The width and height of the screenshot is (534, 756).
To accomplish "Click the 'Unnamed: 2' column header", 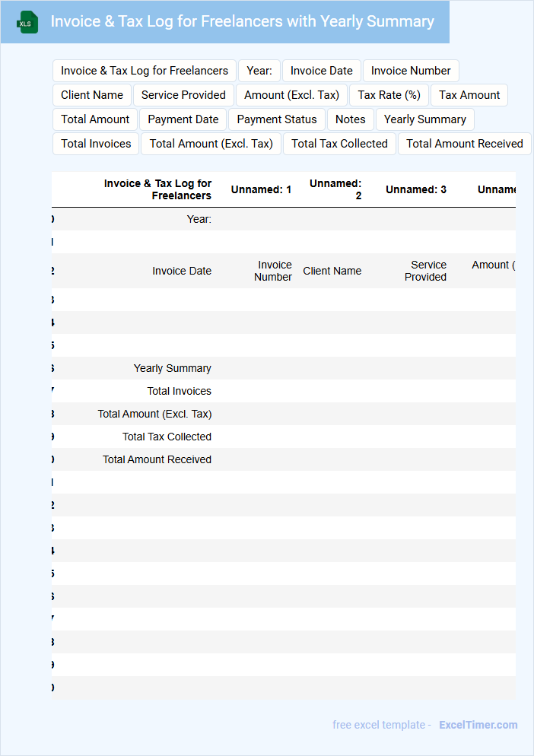I will [x=335, y=189].
